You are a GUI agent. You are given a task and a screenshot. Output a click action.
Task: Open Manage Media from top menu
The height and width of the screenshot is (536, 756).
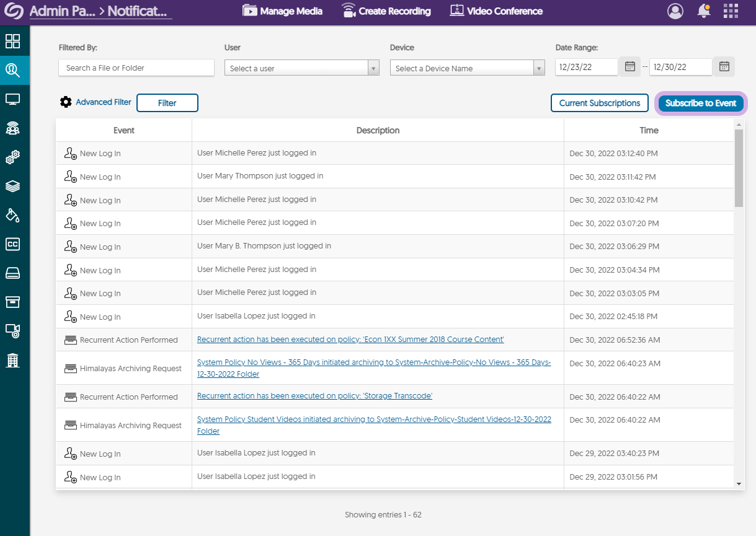pos(283,11)
